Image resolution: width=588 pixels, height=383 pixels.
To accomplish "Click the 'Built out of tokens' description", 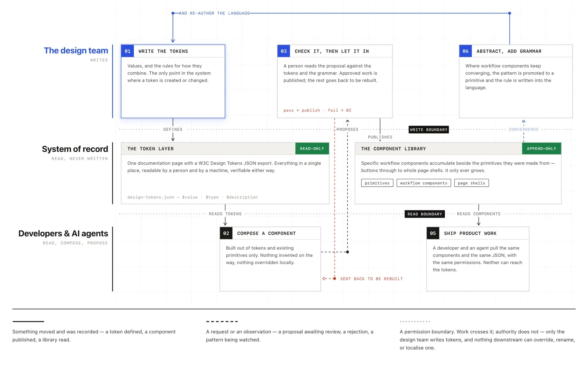I will pyautogui.click(x=269, y=255).
